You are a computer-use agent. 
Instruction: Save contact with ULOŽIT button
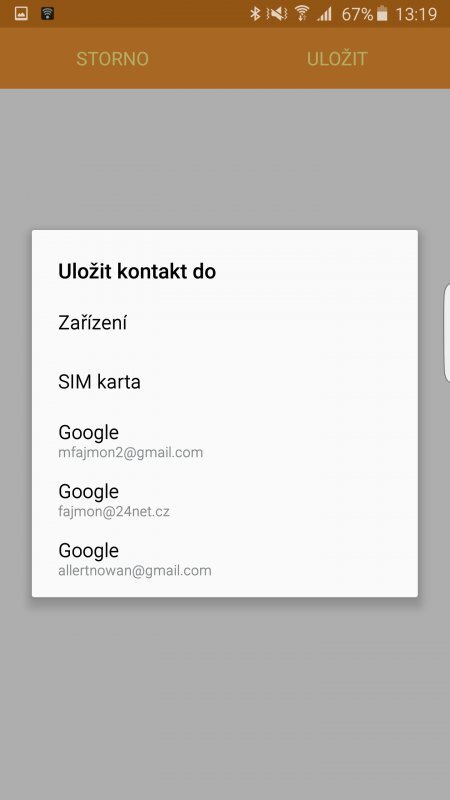(x=337, y=59)
